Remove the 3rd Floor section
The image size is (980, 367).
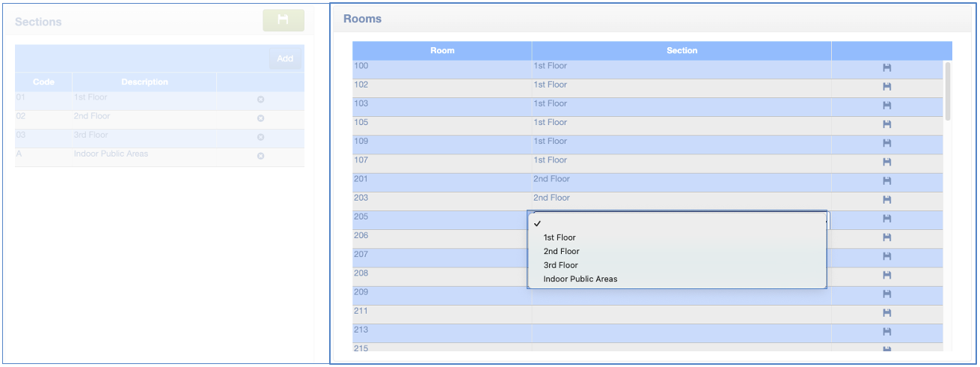pos(260,137)
